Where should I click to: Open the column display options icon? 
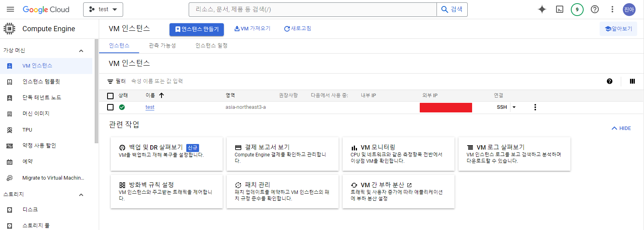point(632,81)
